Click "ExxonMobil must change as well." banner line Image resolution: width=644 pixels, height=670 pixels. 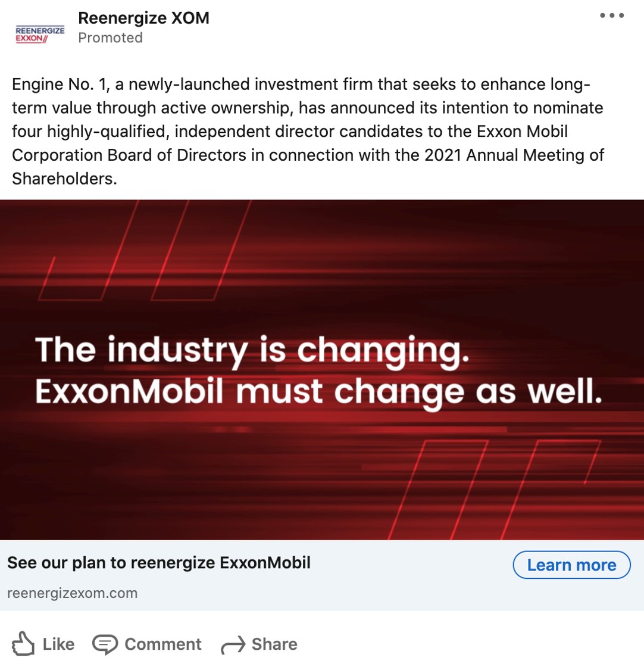click(x=318, y=391)
